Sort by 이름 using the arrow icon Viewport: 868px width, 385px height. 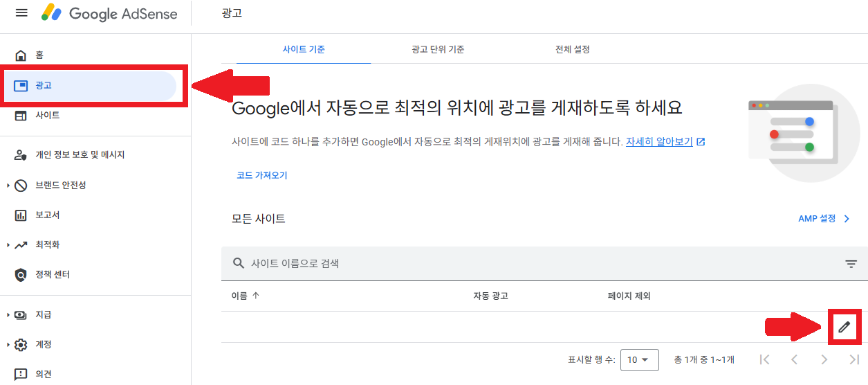[256, 296]
